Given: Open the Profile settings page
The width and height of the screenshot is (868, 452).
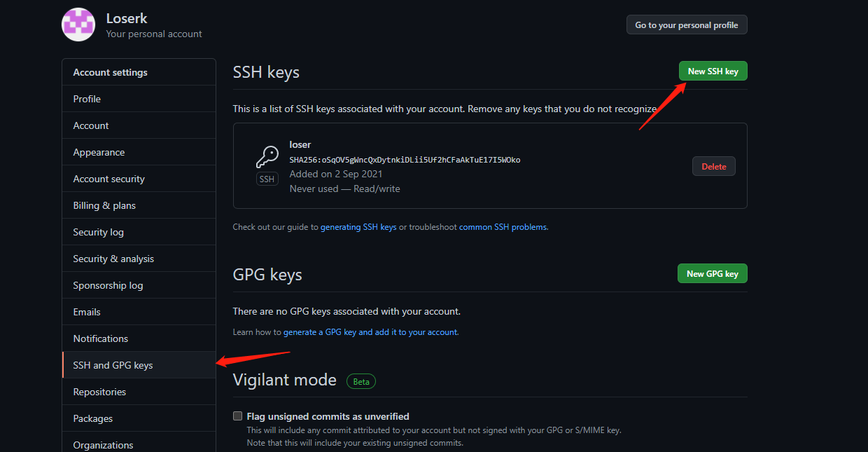Looking at the screenshot, I should (x=87, y=99).
